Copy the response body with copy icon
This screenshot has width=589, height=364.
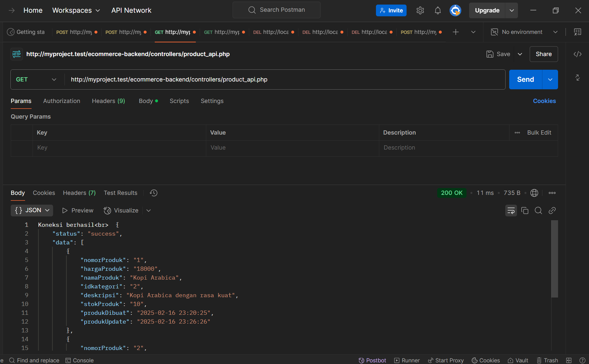524,211
